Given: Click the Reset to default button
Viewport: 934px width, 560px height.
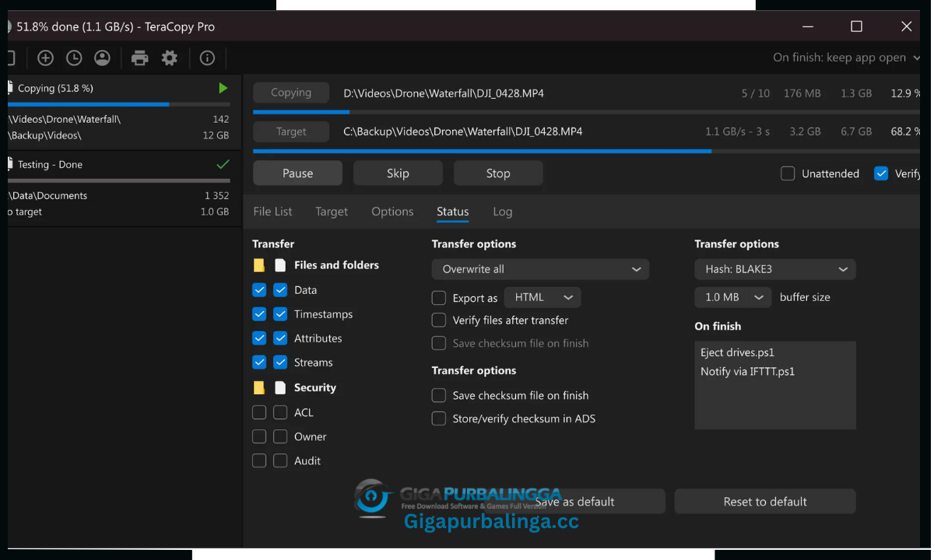Looking at the screenshot, I should tap(765, 502).
